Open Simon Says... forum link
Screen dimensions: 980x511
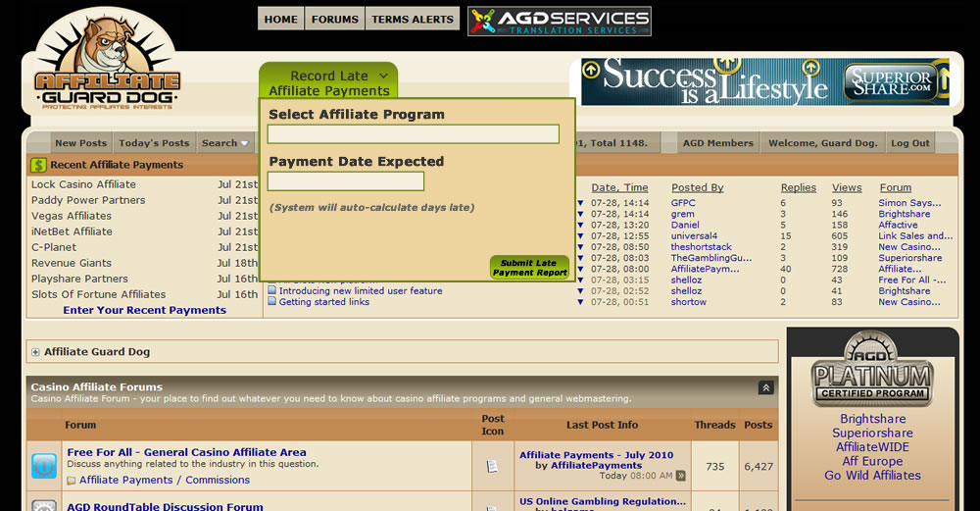[x=909, y=203]
